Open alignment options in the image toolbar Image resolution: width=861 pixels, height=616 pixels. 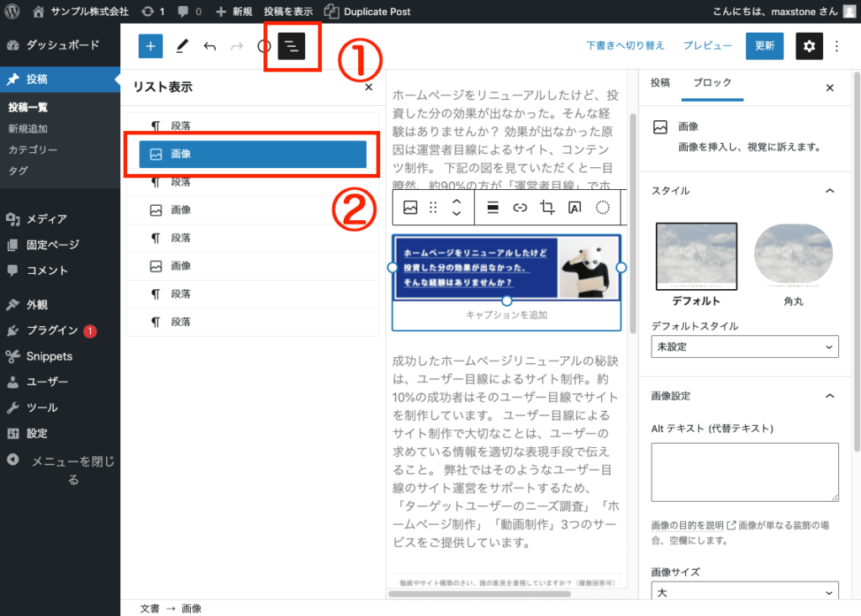pyautogui.click(x=494, y=208)
